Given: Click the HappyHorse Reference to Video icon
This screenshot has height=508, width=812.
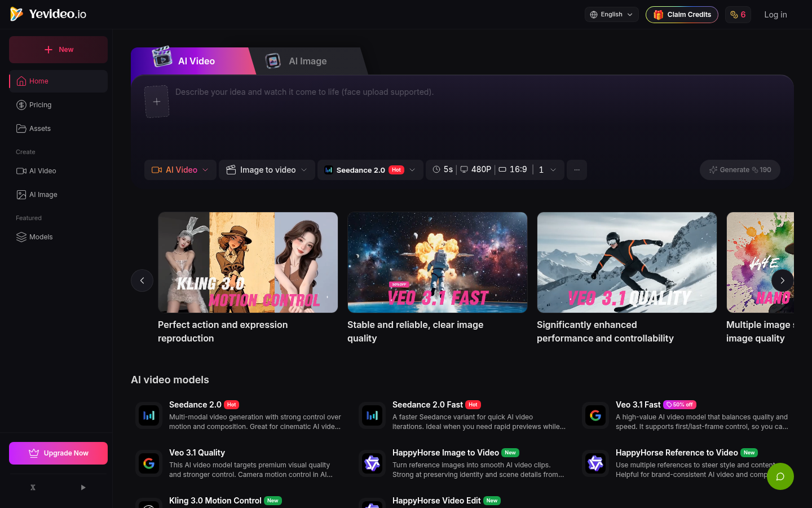Looking at the screenshot, I should pyautogui.click(x=595, y=464).
